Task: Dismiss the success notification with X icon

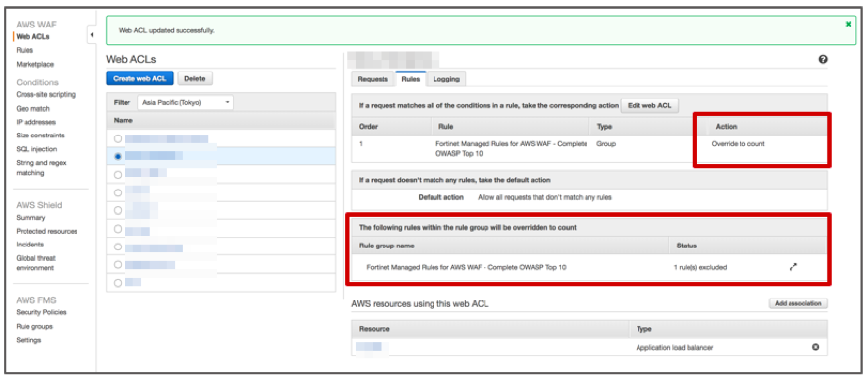Action: (848, 24)
